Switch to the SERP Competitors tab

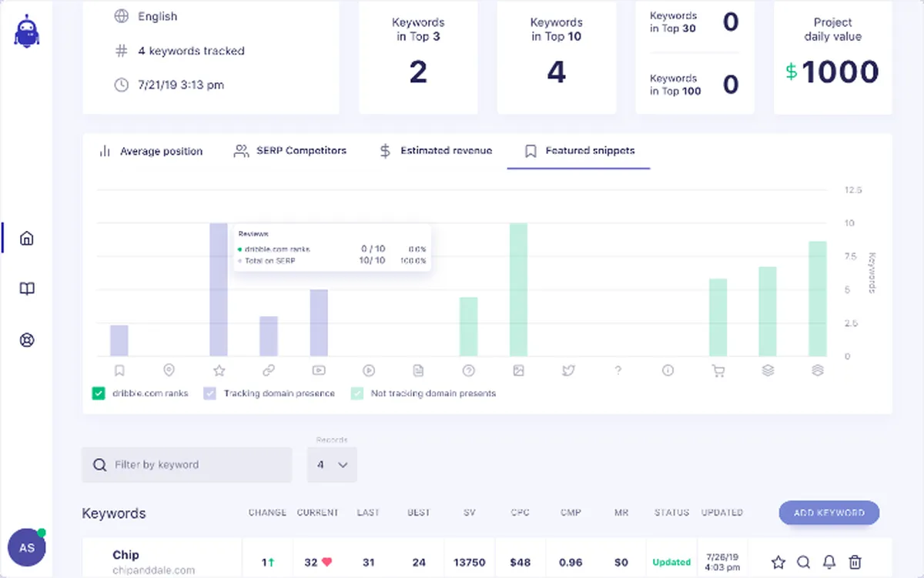(x=290, y=151)
